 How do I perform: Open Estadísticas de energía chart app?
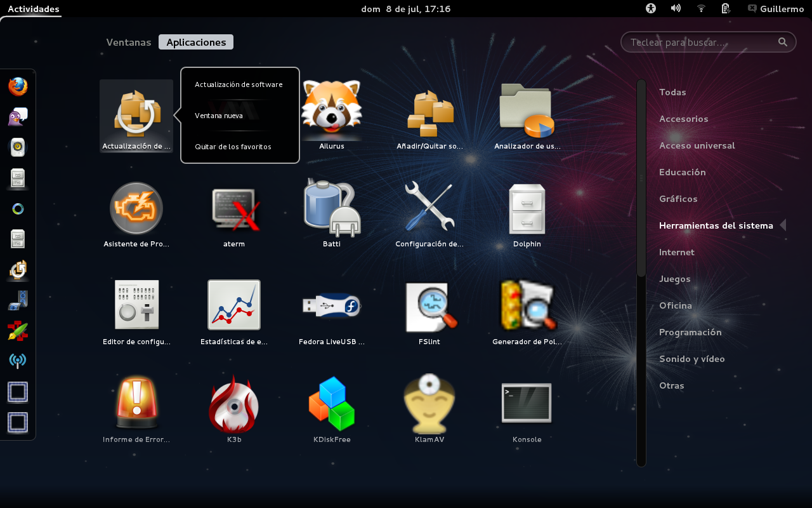click(x=234, y=311)
